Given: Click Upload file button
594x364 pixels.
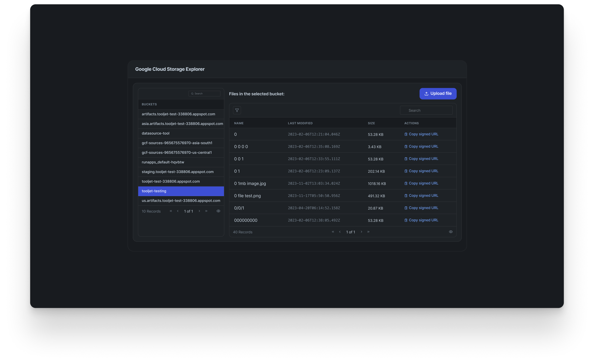Looking at the screenshot, I should [438, 93].
